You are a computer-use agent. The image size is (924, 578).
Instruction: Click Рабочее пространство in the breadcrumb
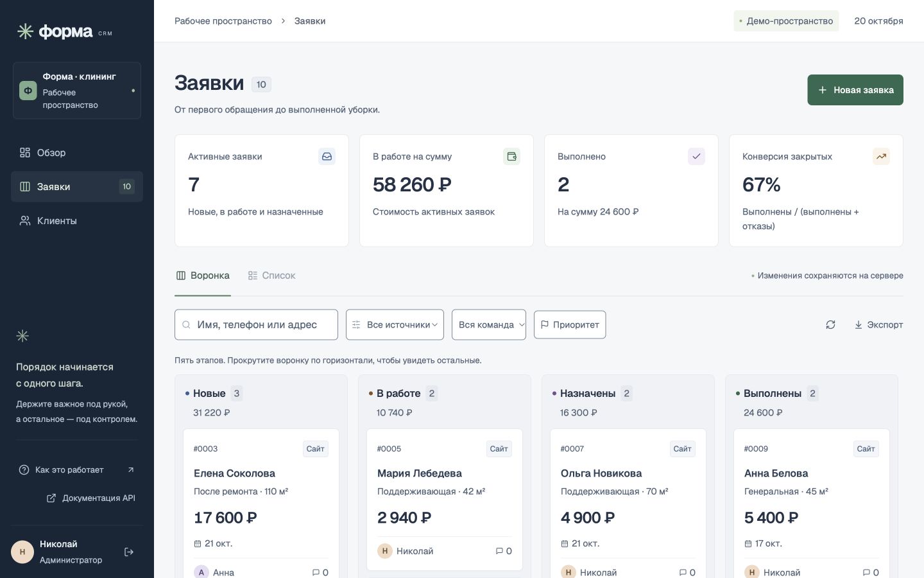[223, 21]
